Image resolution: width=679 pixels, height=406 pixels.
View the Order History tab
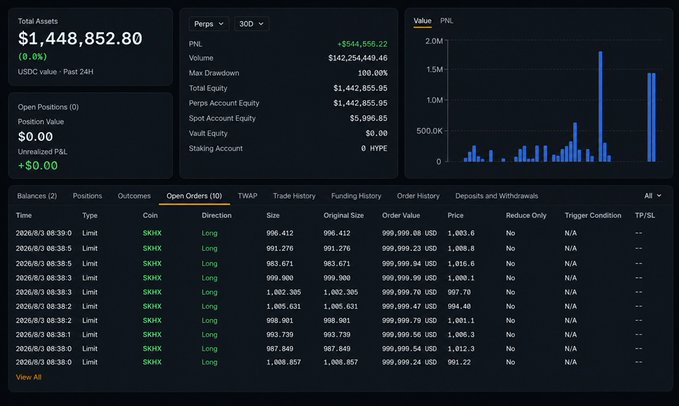tap(418, 196)
